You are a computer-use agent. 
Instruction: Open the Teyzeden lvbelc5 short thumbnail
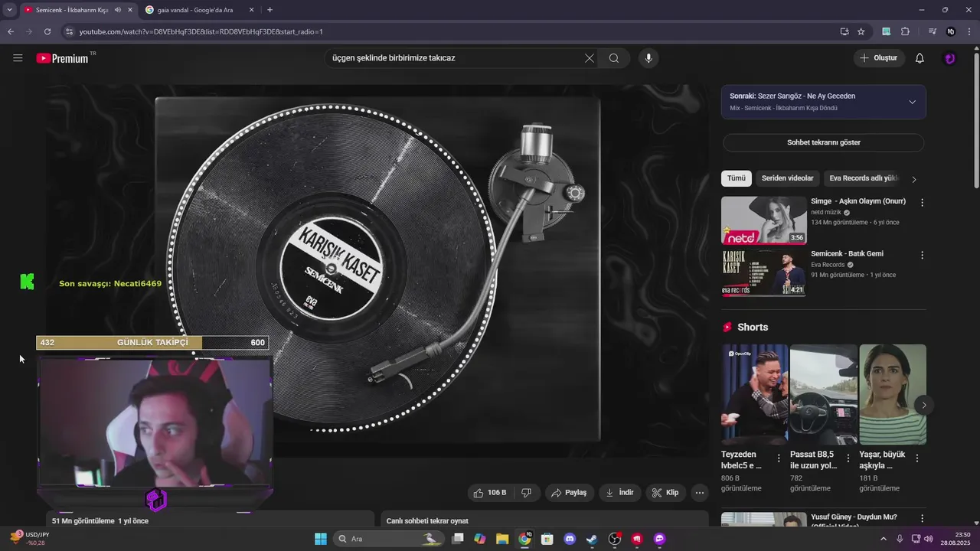[x=755, y=394]
